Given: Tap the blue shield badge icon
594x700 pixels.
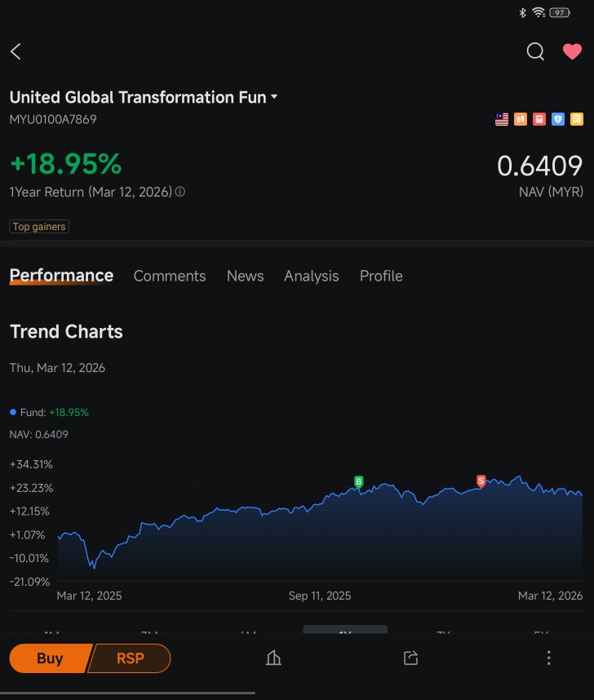Looking at the screenshot, I should coord(558,119).
